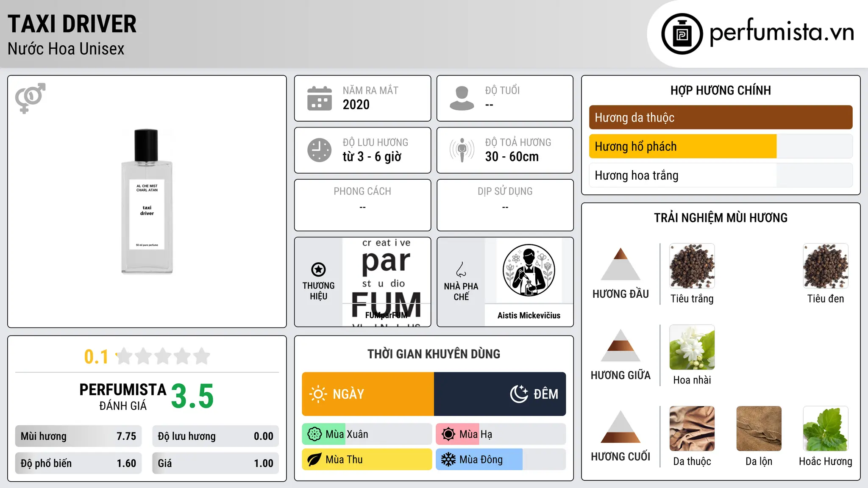The image size is (868, 488).
Task: Click the Hương hổ phách accord bar
Action: [x=721, y=146]
